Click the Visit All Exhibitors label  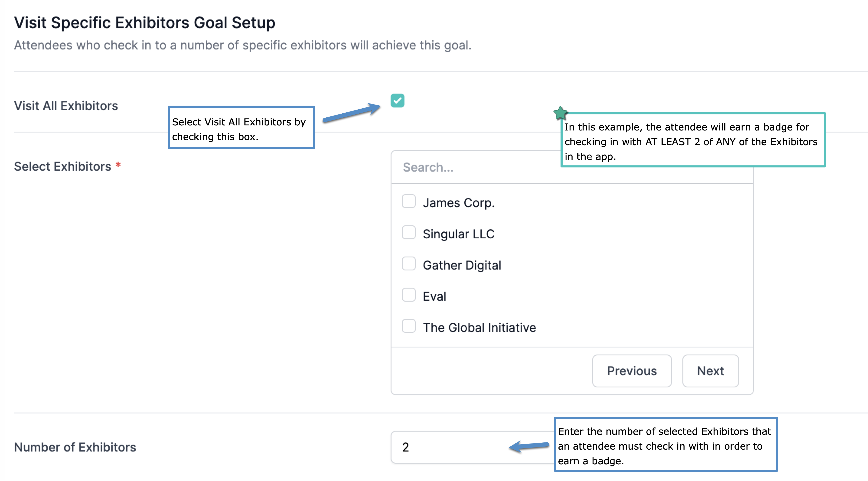tap(66, 106)
